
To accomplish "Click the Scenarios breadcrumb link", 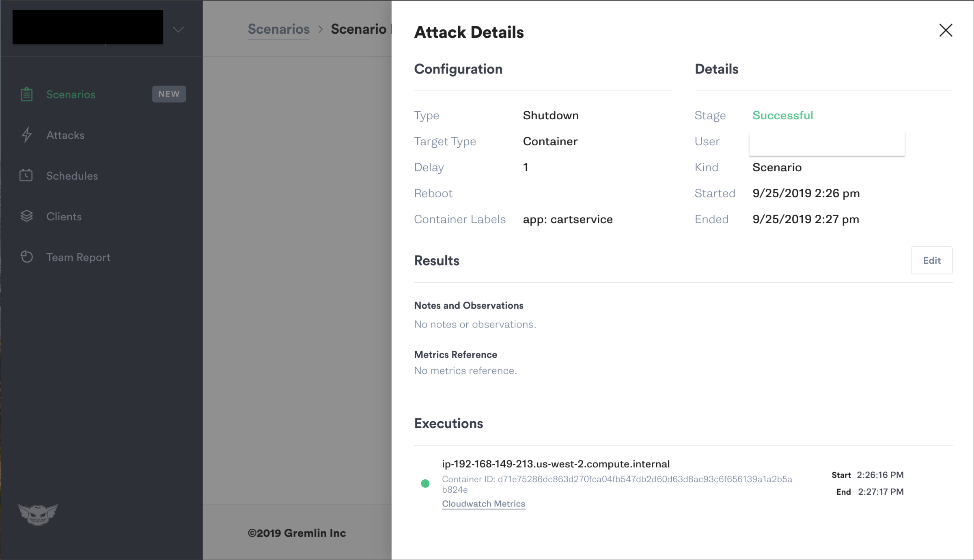I will pyautogui.click(x=278, y=29).
